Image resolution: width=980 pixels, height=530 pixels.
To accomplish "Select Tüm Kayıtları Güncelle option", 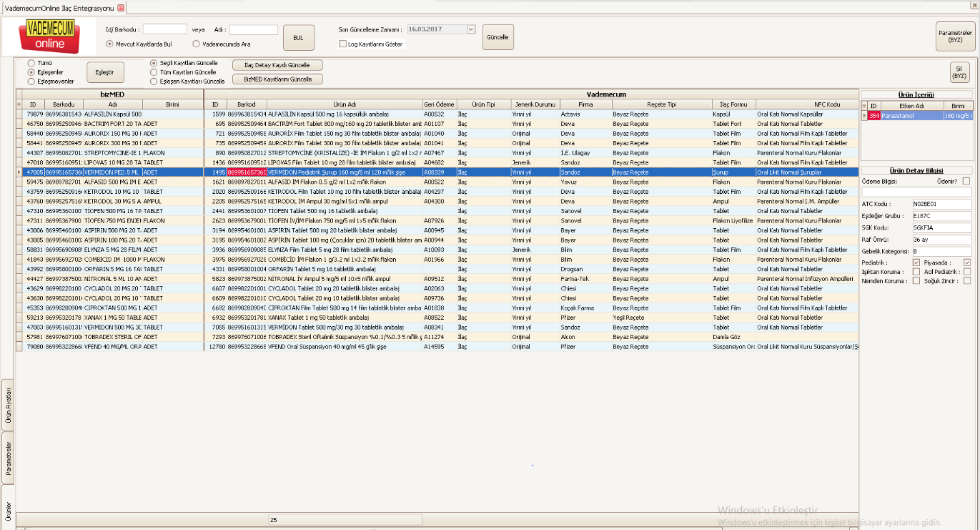I will tap(154, 72).
